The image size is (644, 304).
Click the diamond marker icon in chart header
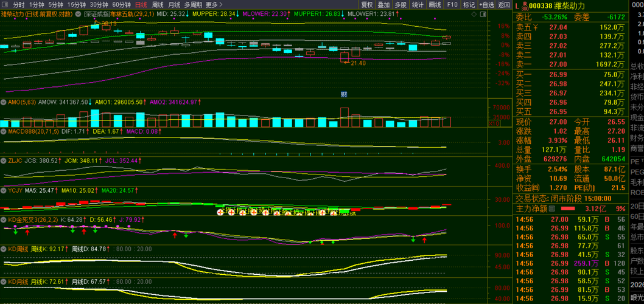point(474,14)
